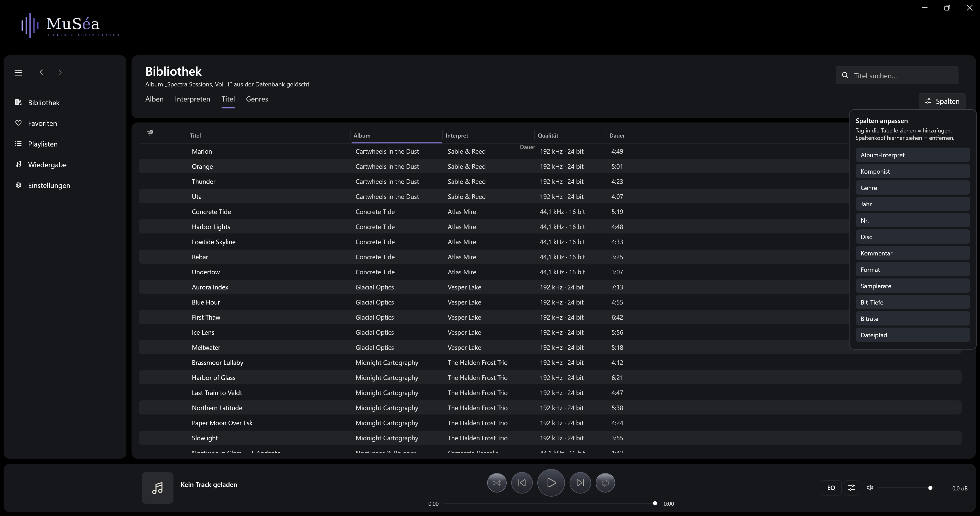Screen dimensions: 980x516
Task: Click the Favoriten heart icon
Action: pyautogui.click(x=18, y=123)
